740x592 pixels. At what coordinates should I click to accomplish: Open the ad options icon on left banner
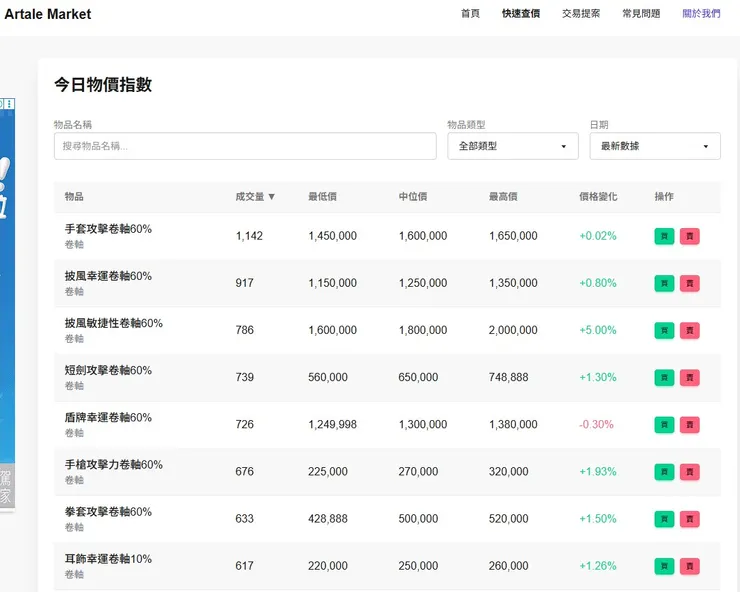[x=9, y=104]
